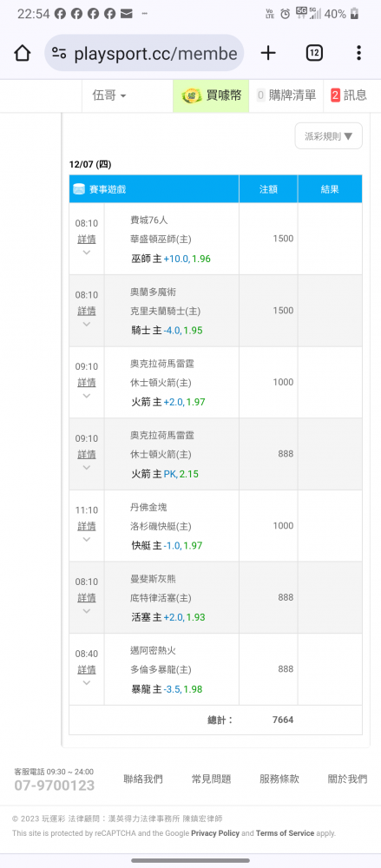Expand the chevron under the 費城76人 game's 詳情
The image size is (381, 868).
click(x=87, y=253)
